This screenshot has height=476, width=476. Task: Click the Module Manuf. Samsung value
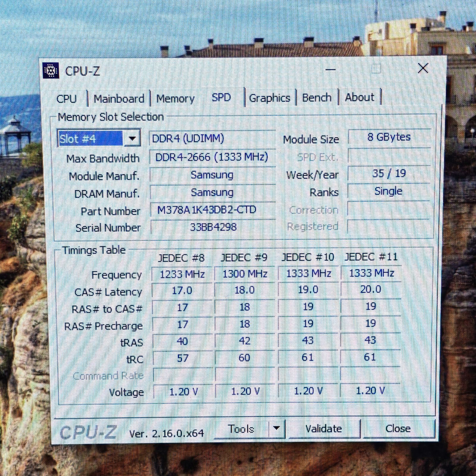212,175
